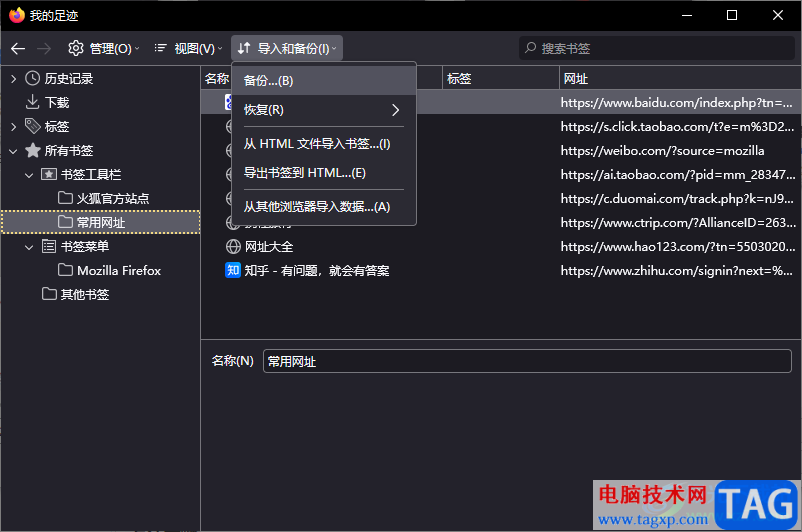
Task: Click the 知乎 favicon icon
Action: click(233, 270)
